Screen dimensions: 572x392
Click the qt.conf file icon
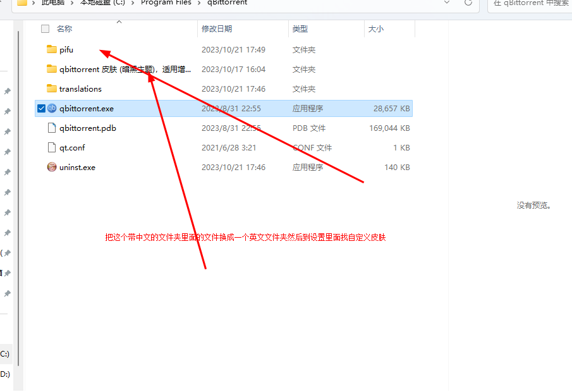click(x=52, y=148)
